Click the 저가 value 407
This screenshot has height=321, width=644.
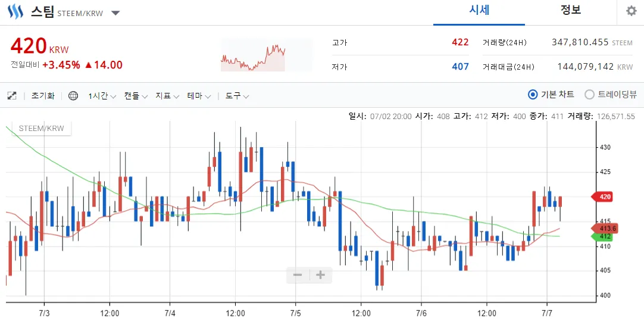point(460,66)
